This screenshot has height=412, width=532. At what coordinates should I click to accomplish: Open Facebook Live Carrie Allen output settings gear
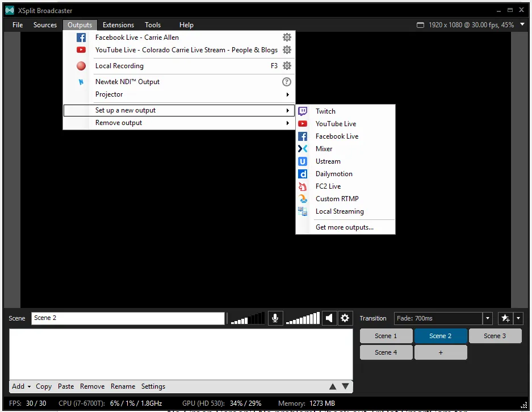[287, 37]
